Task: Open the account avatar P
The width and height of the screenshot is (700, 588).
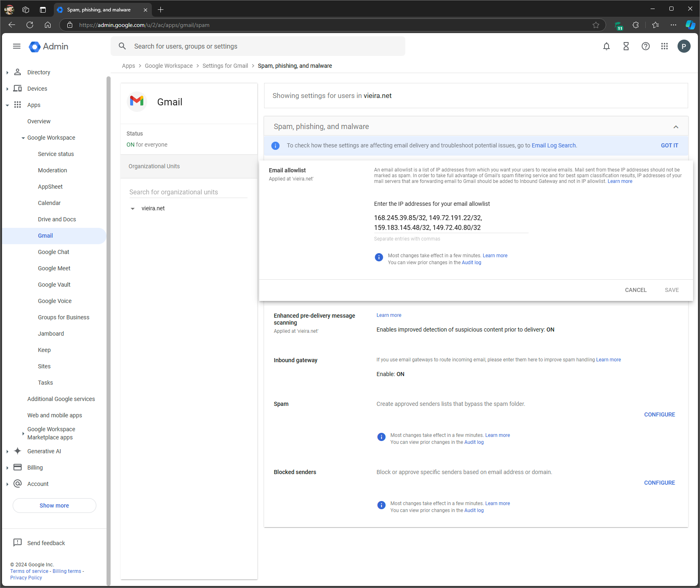Action: (x=684, y=46)
